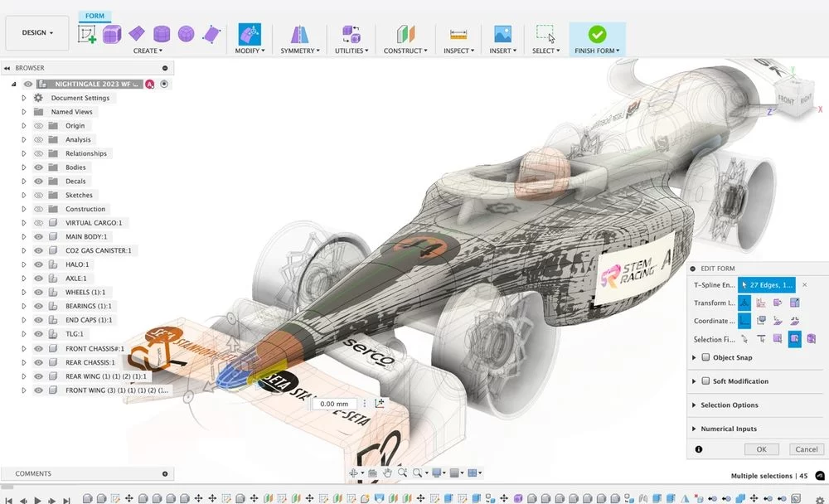Click the Insert image icon
Image resolution: width=829 pixels, height=504 pixels.
click(502, 34)
